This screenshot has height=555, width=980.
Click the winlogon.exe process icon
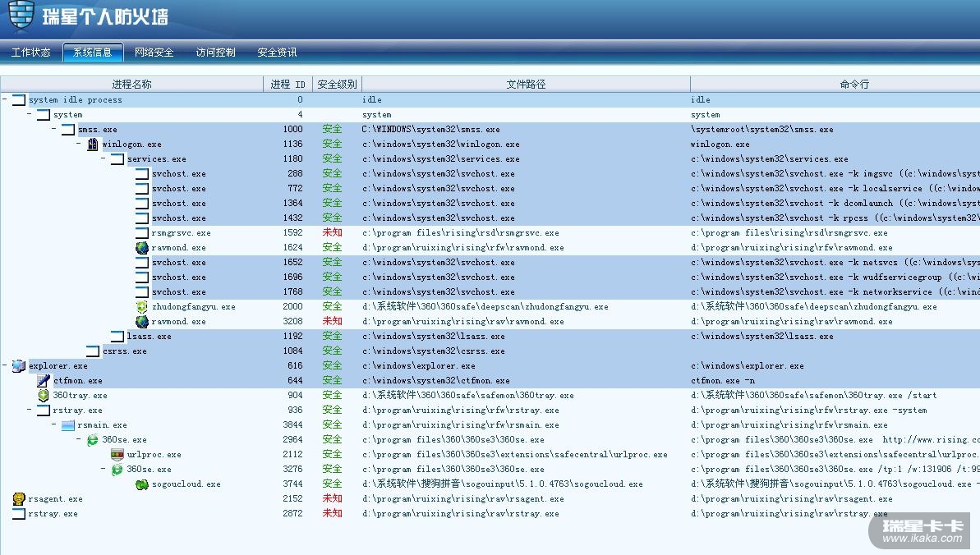coord(92,144)
